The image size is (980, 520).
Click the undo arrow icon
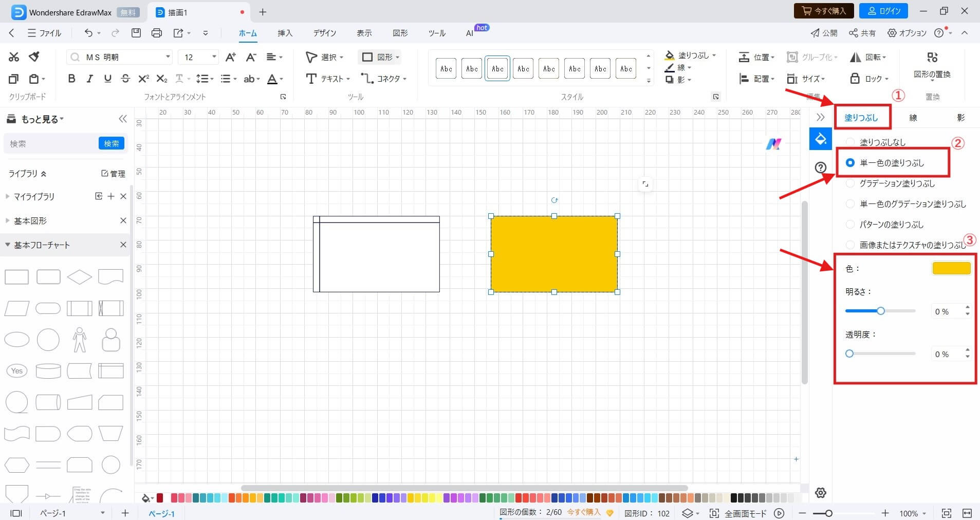point(88,33)
